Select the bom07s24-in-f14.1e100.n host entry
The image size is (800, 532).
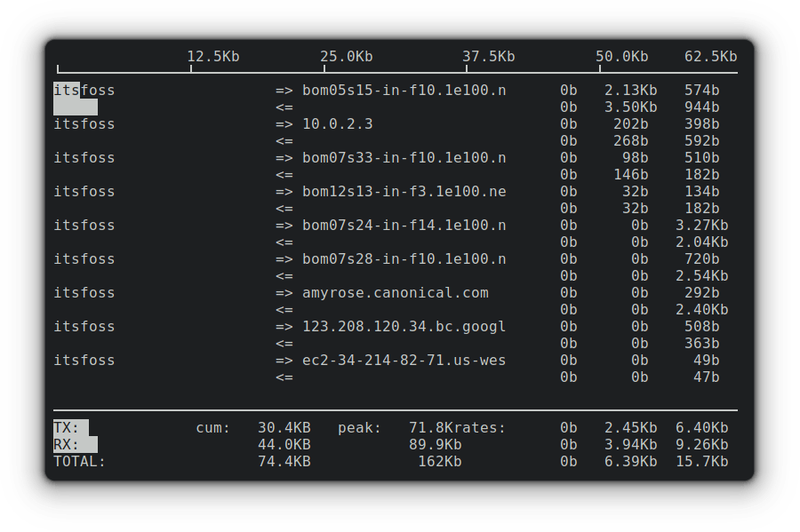point(404,226)
